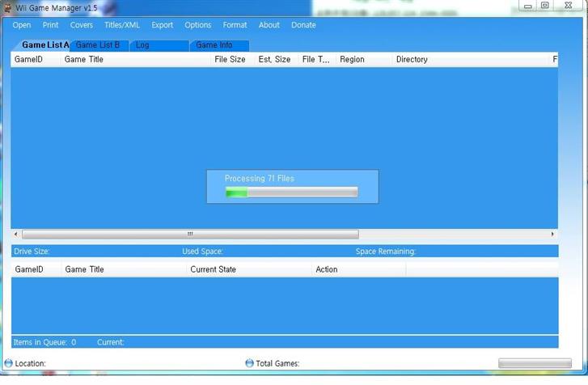
Task: Sort by Game Title column in game list
Action: [x=135, y=60]
